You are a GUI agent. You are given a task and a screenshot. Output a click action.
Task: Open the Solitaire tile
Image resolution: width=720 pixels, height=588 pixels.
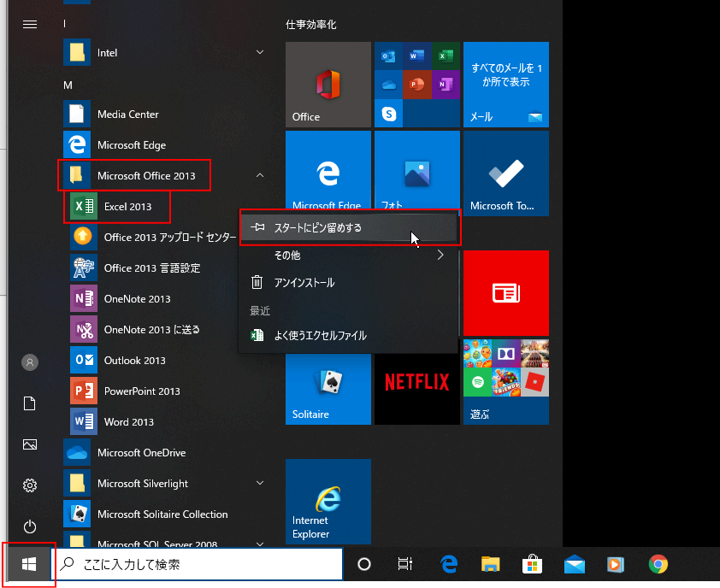tap(328, 389)
